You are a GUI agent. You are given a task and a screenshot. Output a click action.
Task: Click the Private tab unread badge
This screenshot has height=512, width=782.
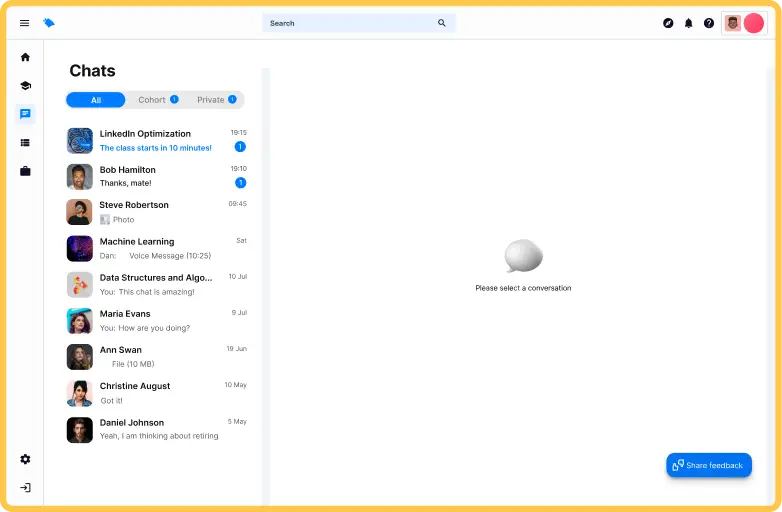click(232, 99)
